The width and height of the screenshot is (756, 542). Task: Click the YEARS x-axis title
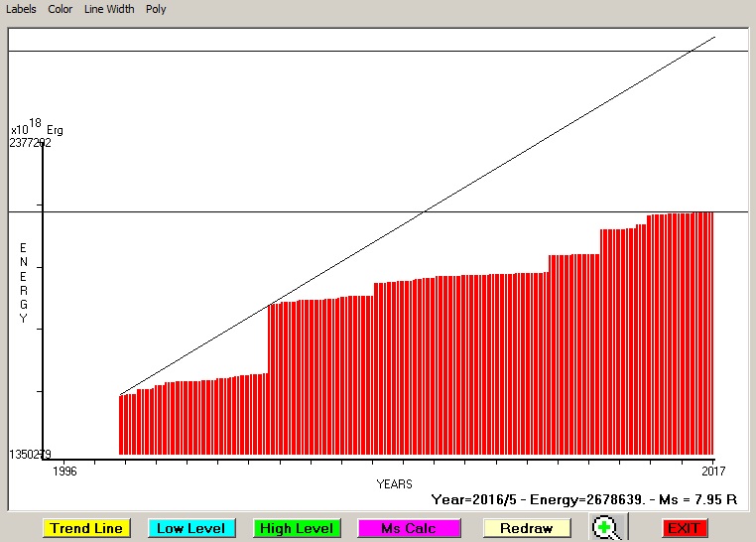click(x=394, y=483)
